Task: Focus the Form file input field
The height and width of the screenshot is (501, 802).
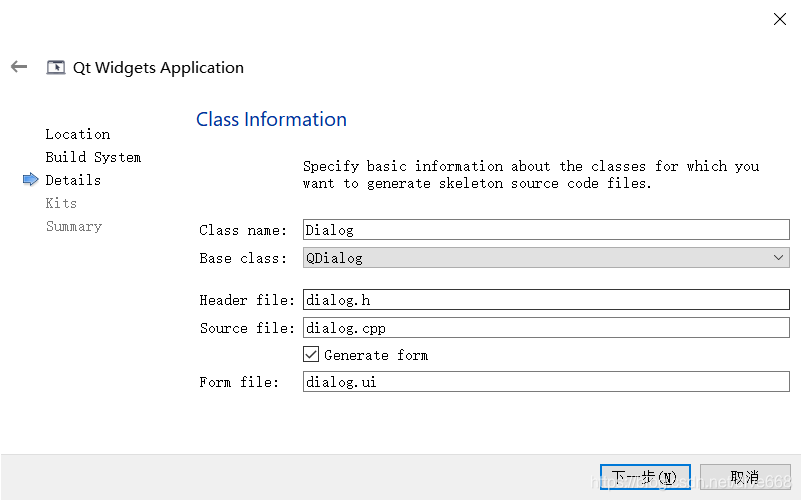Action: click(x=546, y=382)
